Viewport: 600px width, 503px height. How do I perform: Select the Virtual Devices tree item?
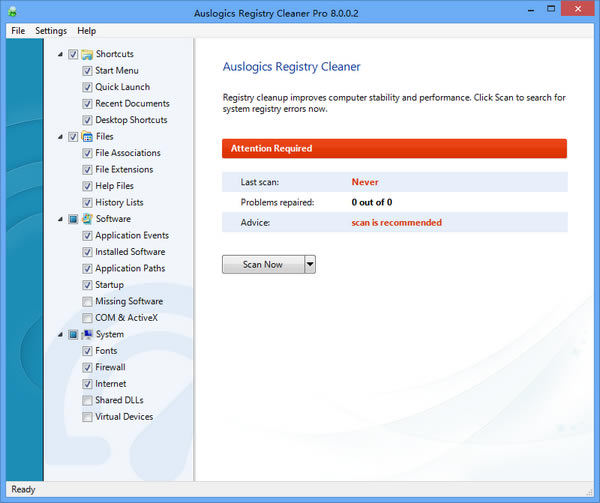pyautogui.click(x=124, y=416)
